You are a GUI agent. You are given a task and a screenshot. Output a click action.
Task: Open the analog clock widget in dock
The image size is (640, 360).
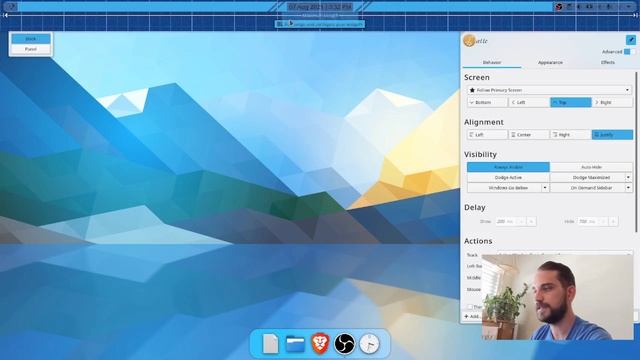369,344
